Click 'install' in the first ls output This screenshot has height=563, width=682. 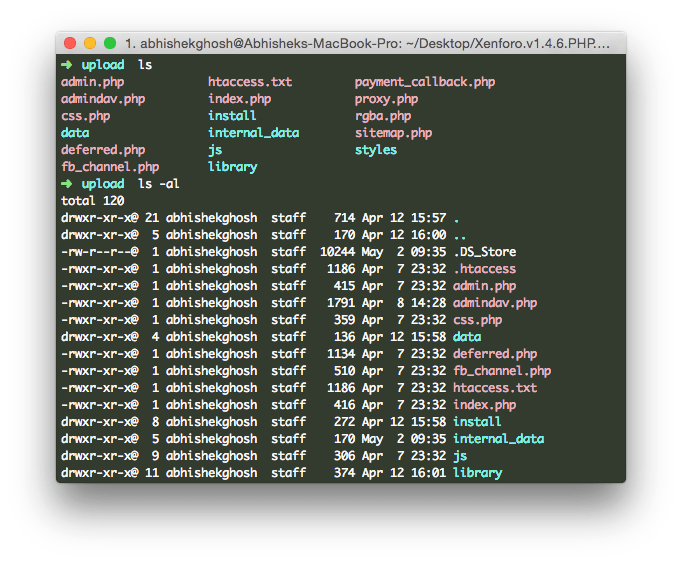click(232, 116)
